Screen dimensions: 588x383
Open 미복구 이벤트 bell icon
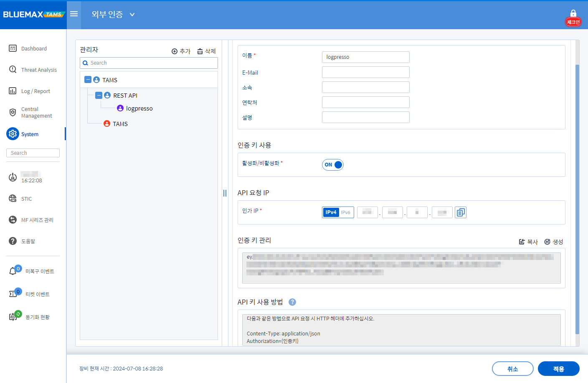[x=13, y=271]
